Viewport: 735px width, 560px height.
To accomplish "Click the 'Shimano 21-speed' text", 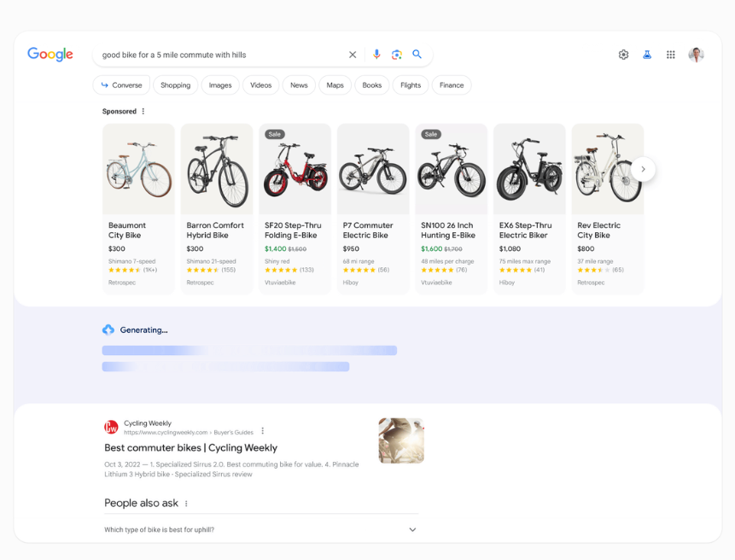I will tap(212, 261).
